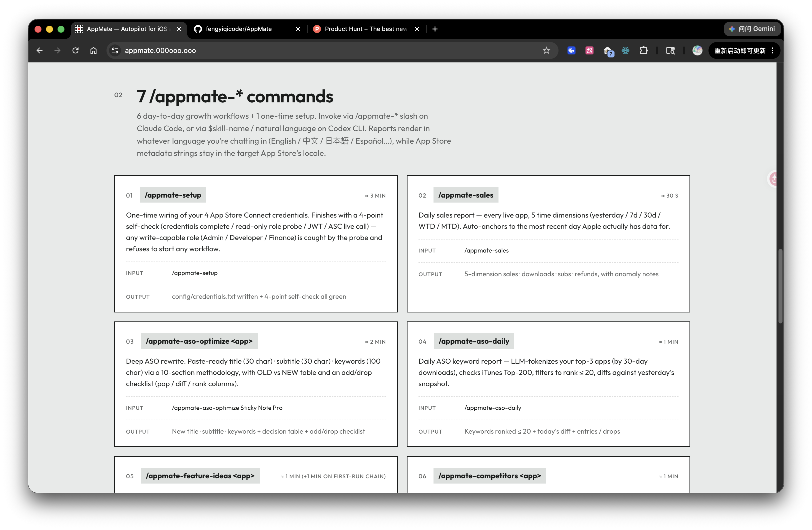The height and width of the screenshot is (530, 812).
Task: View site information for appmate.000000.ooo
Action: pos(115,50)
